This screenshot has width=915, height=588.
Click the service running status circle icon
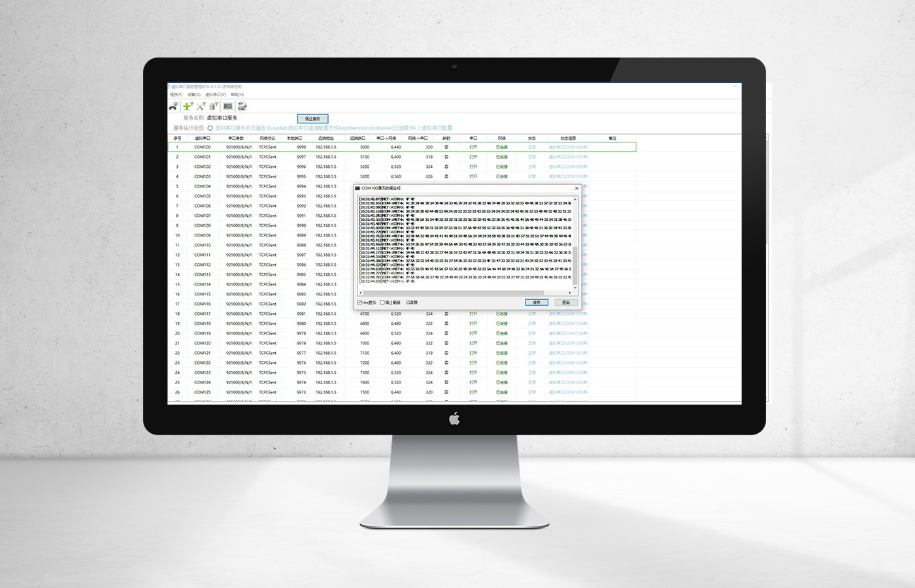(210, 128)
